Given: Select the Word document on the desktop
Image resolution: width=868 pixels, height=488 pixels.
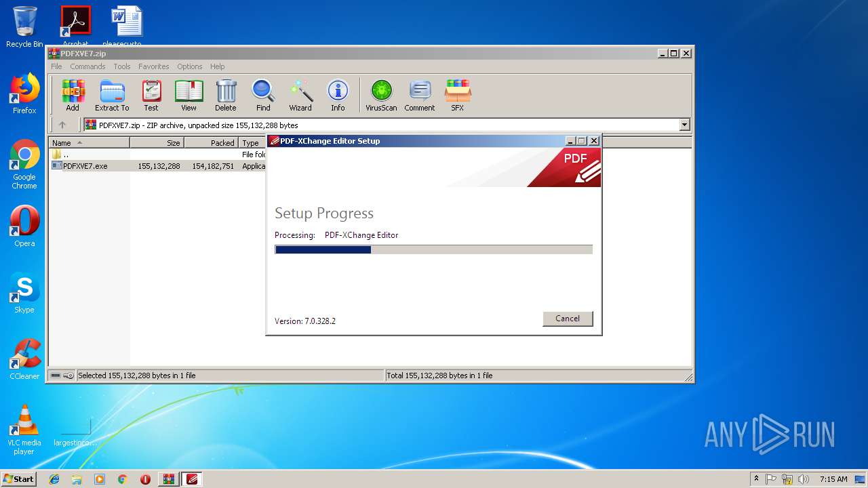Looking at the screenshot, I should coord(127,26).
